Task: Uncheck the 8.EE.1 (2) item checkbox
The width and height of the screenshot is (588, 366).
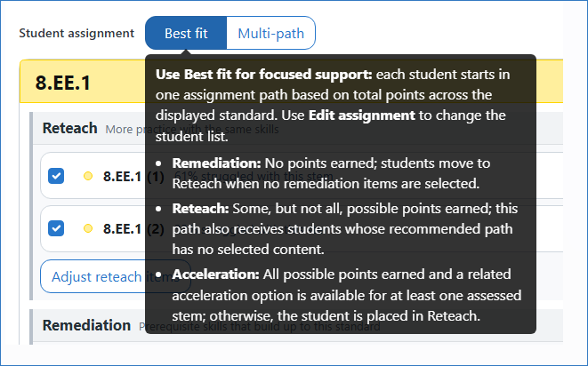Action: (x=56, y=228)
